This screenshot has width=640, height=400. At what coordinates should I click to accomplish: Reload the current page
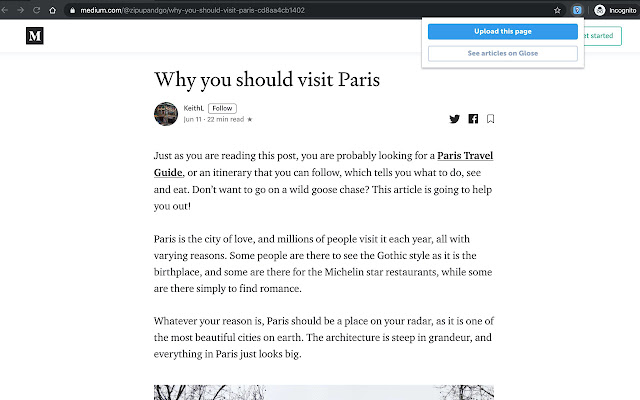(x=36, y=10)
